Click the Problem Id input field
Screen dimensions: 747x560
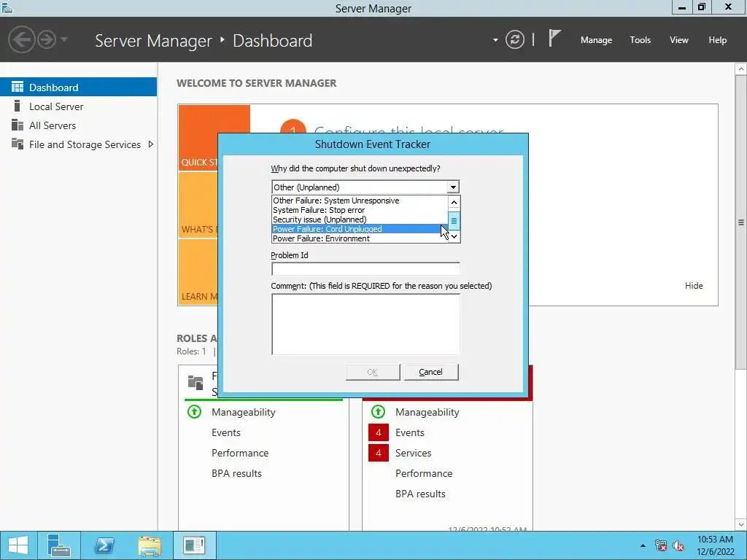pos(365,268)
